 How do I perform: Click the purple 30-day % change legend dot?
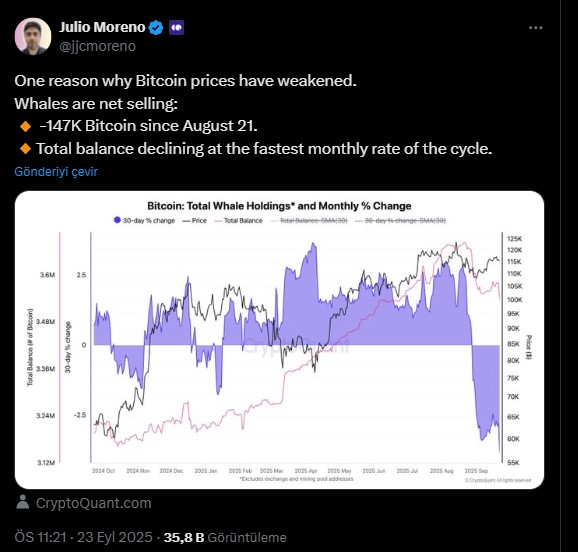click(x=117, y=220)
